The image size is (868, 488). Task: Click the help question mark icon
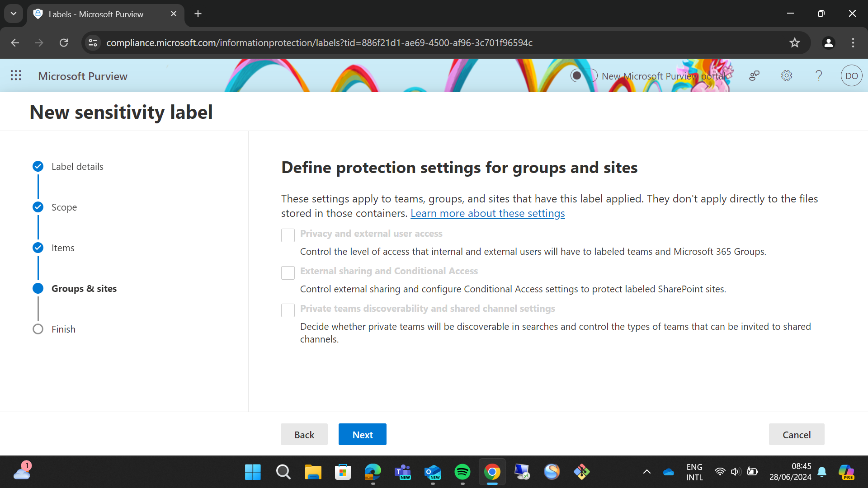point(819,75)
